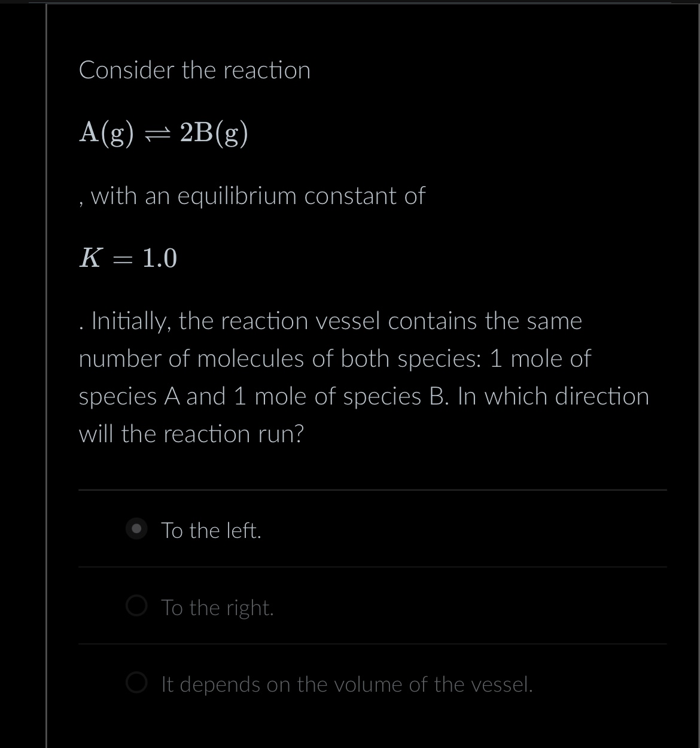700x748 pixels.
Task: Click the phrase "with an equilibrium constant of"
Action: point(252,196)
